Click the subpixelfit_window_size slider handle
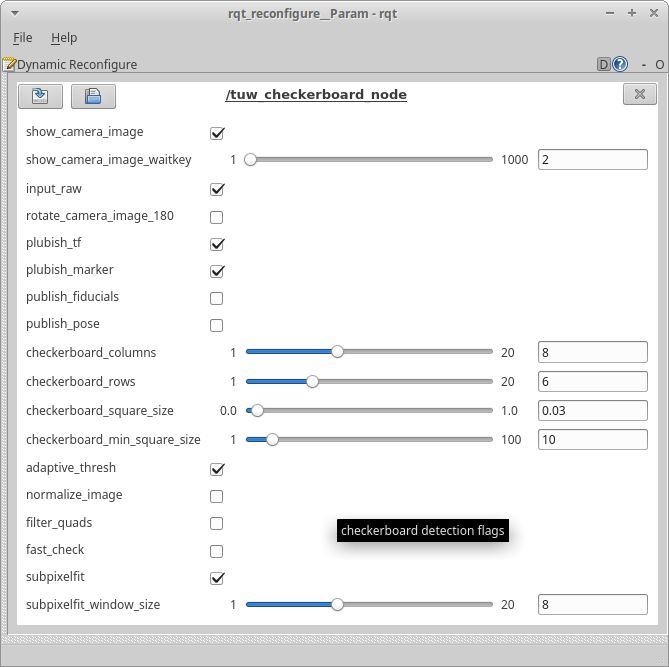 (337, 605)
